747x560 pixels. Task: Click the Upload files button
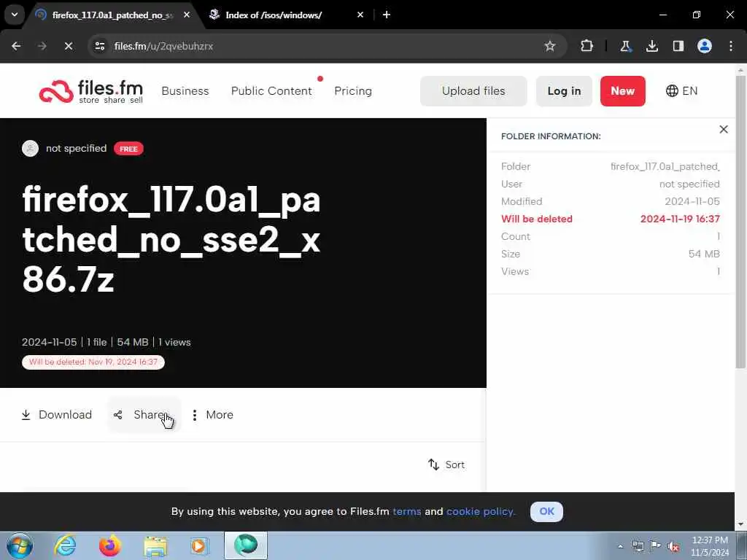(x=473, y=91)
